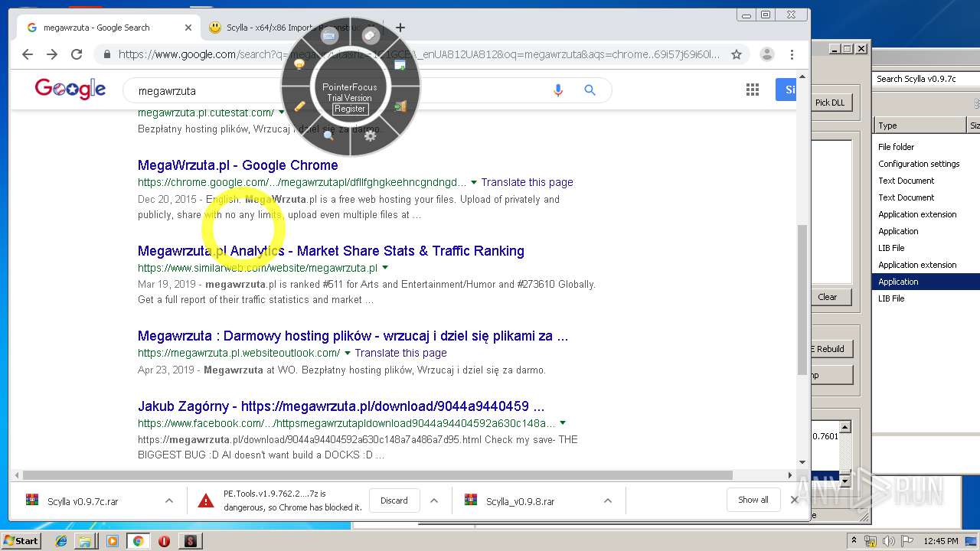
Task: Click Show all downloads
Action: [753, 500]
